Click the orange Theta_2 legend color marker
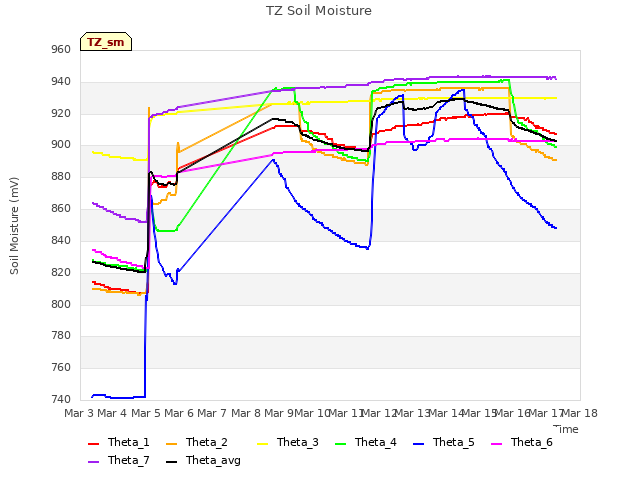 point(172,444)
